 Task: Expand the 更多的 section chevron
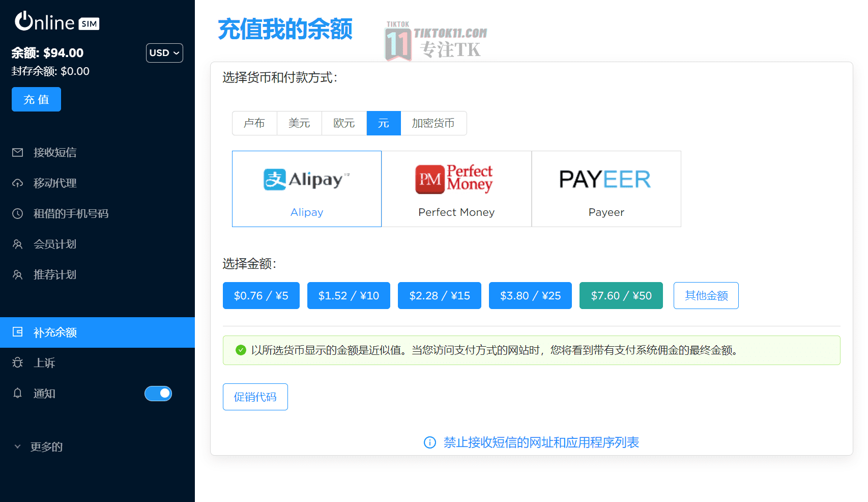(18, 447)
